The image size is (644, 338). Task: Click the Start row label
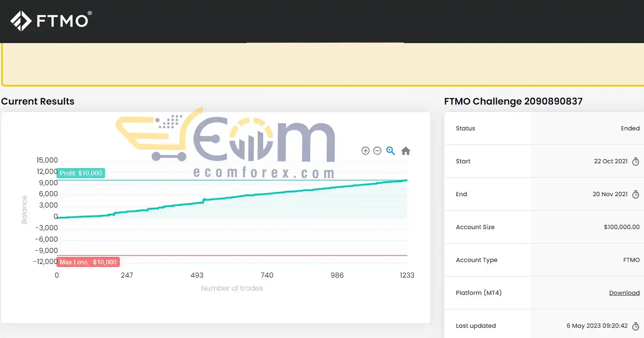pos(463,161)
